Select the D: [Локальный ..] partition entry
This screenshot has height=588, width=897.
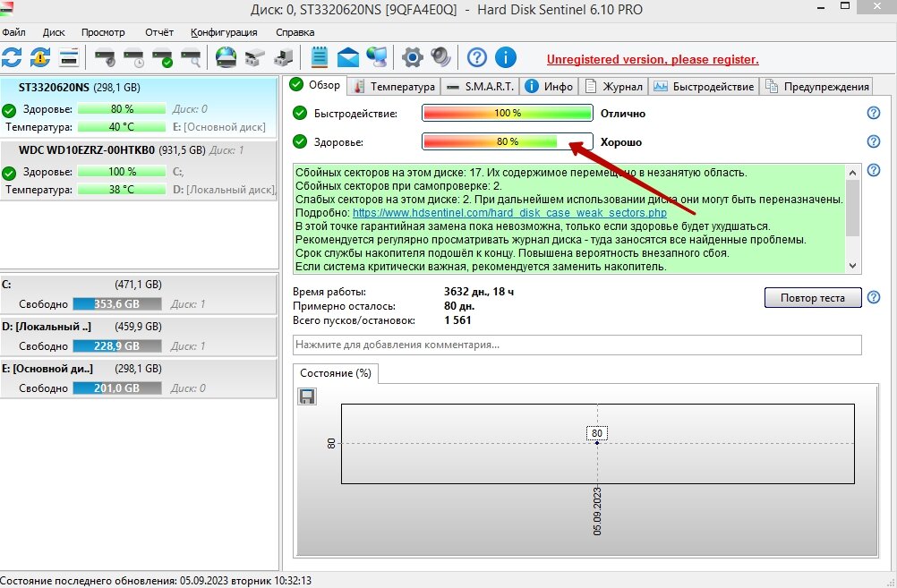click(x=139, y=337)
